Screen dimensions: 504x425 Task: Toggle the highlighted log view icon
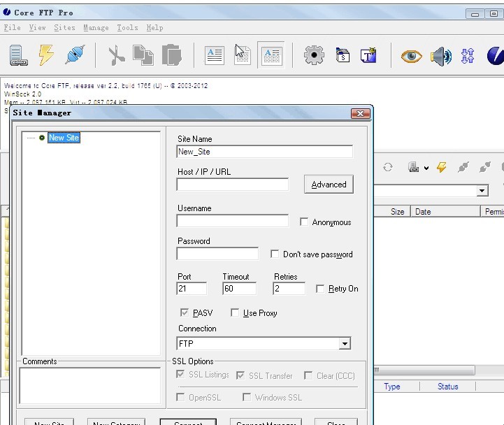272,55
